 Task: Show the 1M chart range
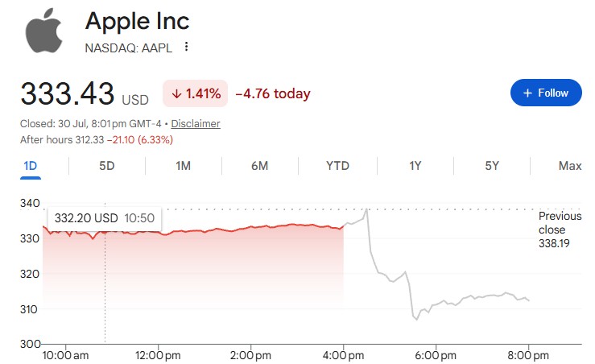[x=184, y=166]
